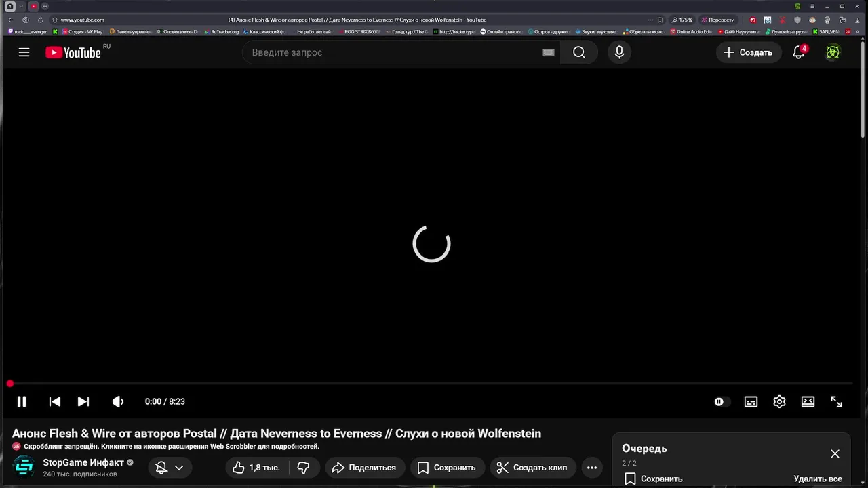Like the video (1,8 тыс.)
The image size is (868, 488).
(257, 468)
